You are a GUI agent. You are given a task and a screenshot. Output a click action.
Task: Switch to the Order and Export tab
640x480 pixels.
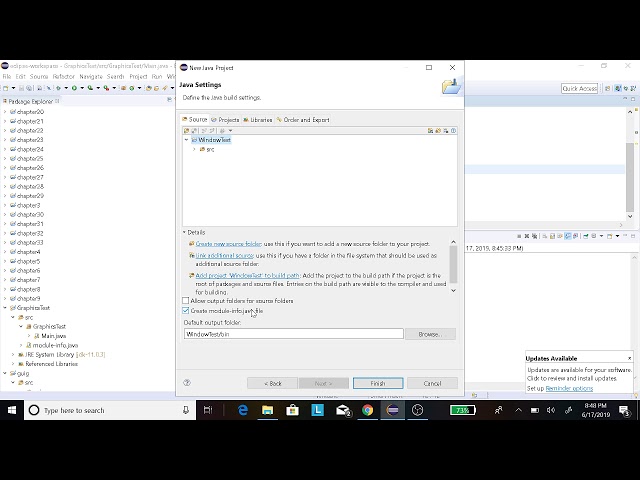pyautogui.click(x=303, y=120)
